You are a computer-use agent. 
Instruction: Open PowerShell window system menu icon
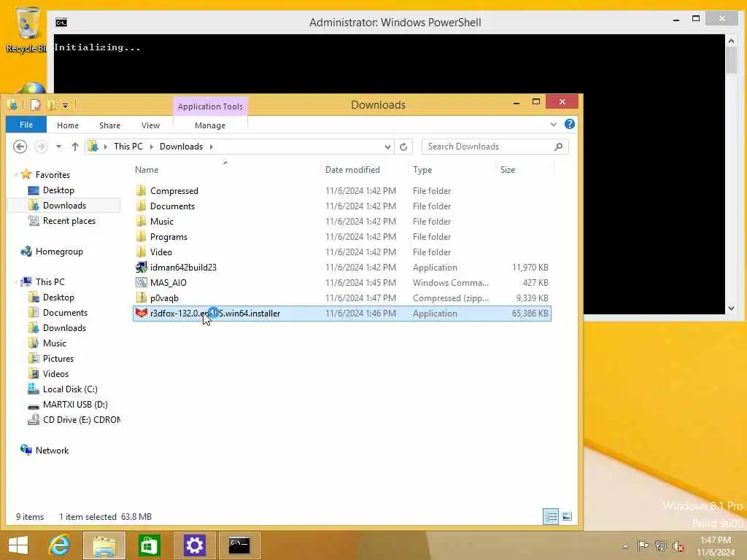[61, 23]
